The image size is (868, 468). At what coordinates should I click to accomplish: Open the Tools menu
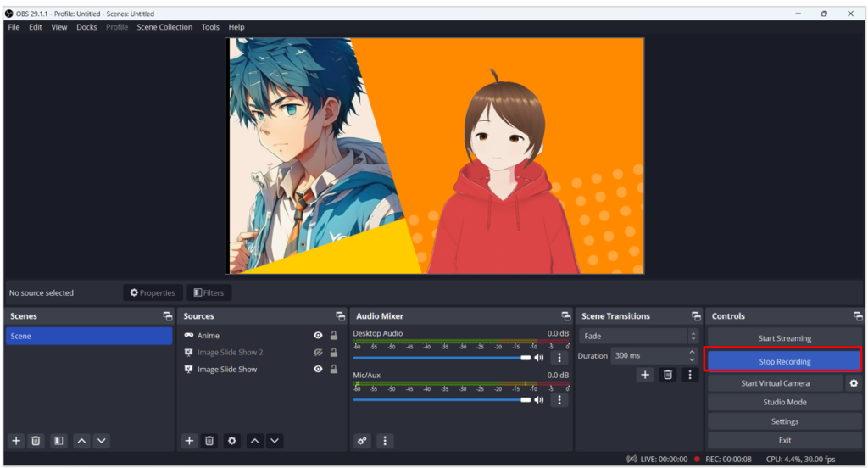click(x=210, y=27)
